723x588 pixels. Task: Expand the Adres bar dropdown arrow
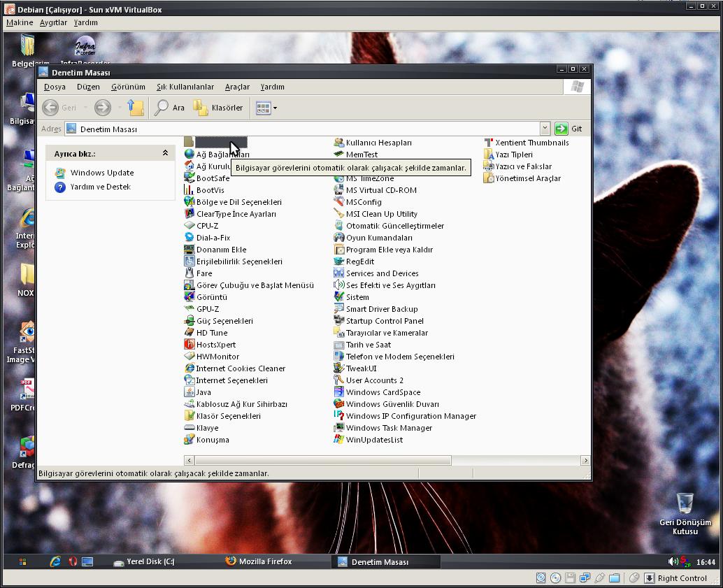[545, 129]
